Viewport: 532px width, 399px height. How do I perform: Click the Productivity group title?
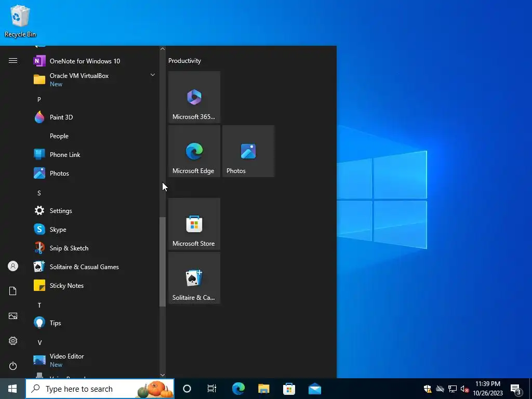(x=184, y=61)
